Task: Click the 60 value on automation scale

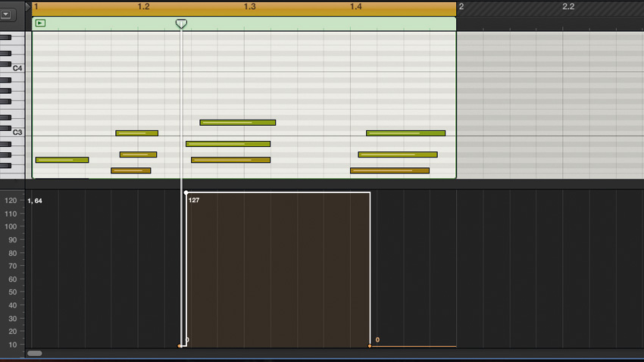Action: [13, 279]
